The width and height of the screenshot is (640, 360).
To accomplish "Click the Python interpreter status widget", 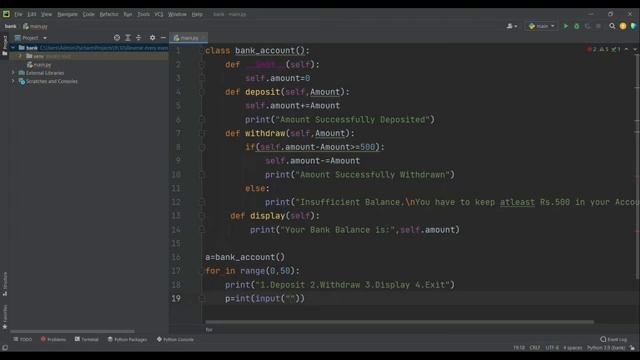I will pos(606,348).
